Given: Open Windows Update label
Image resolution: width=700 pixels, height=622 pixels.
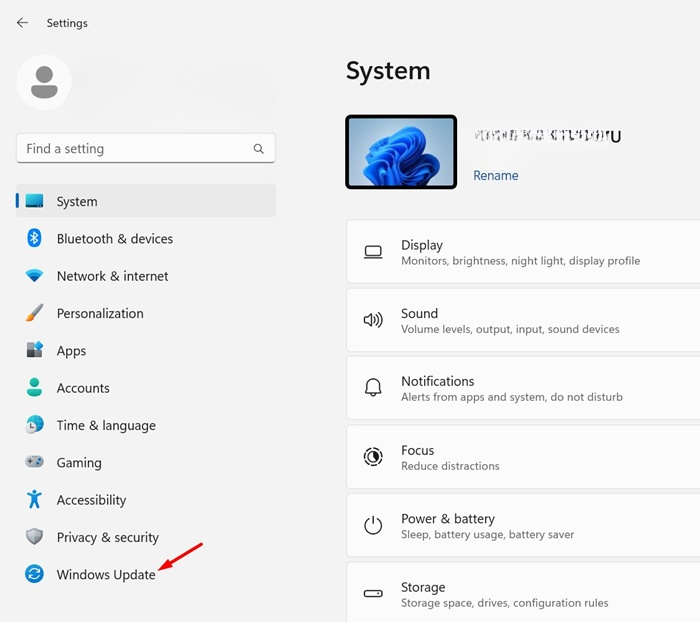Looking at the screenshot, I should pos(106,575).
